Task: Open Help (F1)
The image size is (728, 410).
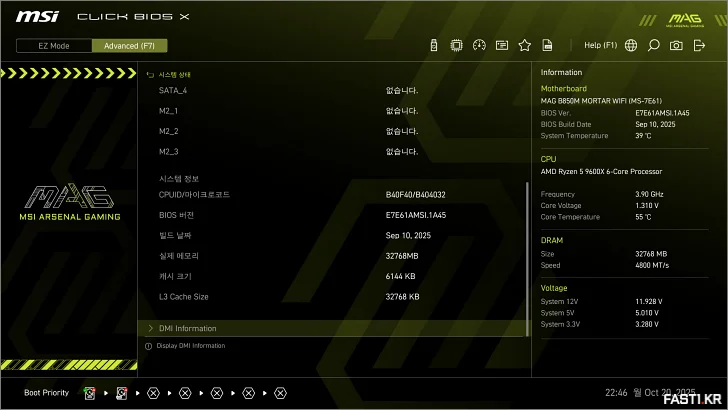Action: tap(600, 45)
